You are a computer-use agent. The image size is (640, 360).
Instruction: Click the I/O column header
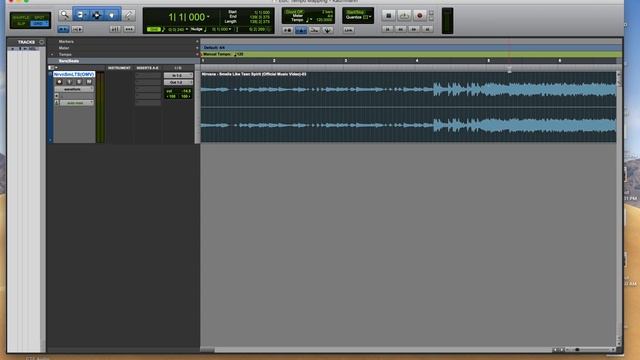178,68
